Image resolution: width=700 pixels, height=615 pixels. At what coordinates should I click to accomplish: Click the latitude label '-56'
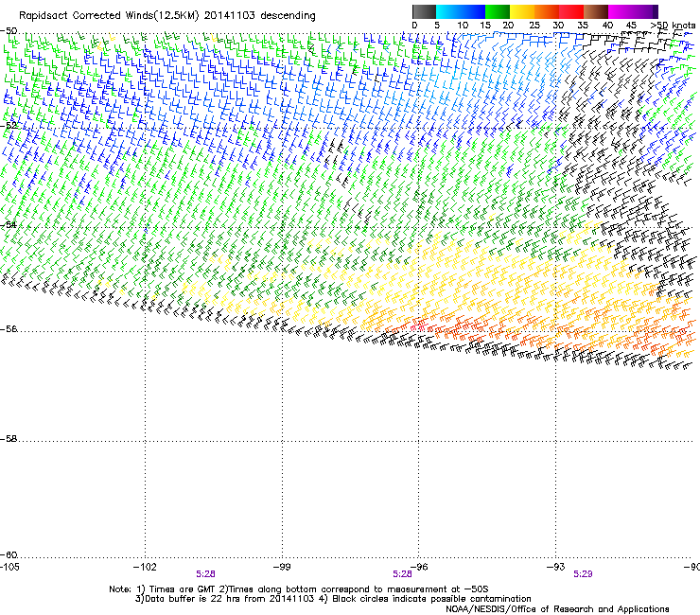coord(9,329)
